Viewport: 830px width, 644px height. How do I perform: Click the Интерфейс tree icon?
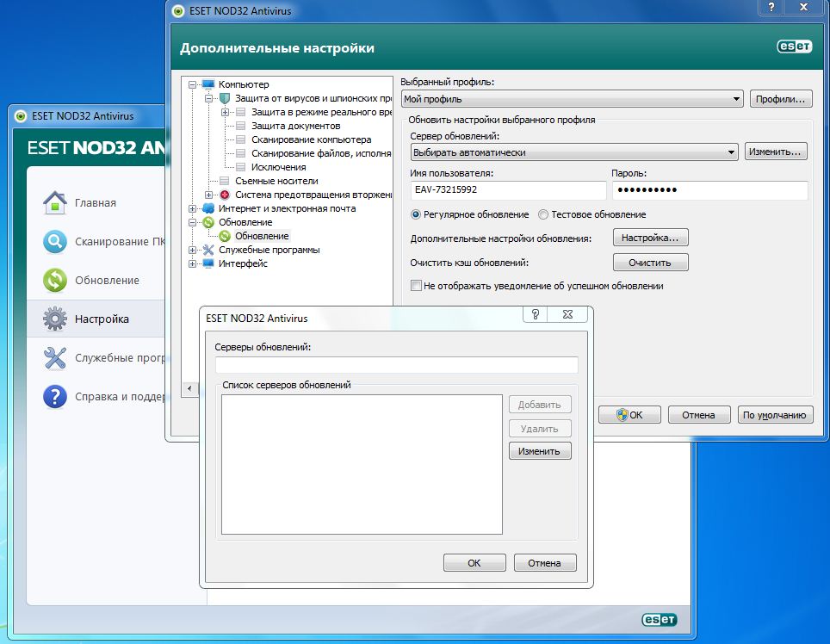coord(208,263)
